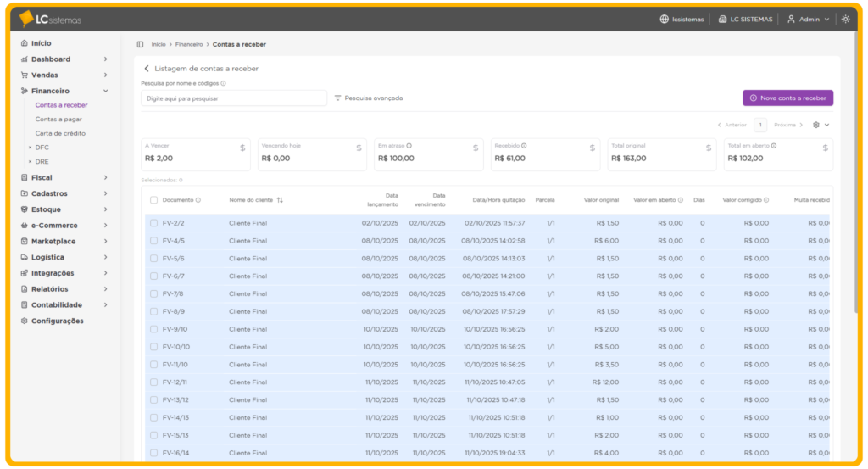The width and height of the screenshot is (868, 469).
Task: Check the select-all checkbox in Documento header
Action: pyautogui.click(x=153, y=200)
